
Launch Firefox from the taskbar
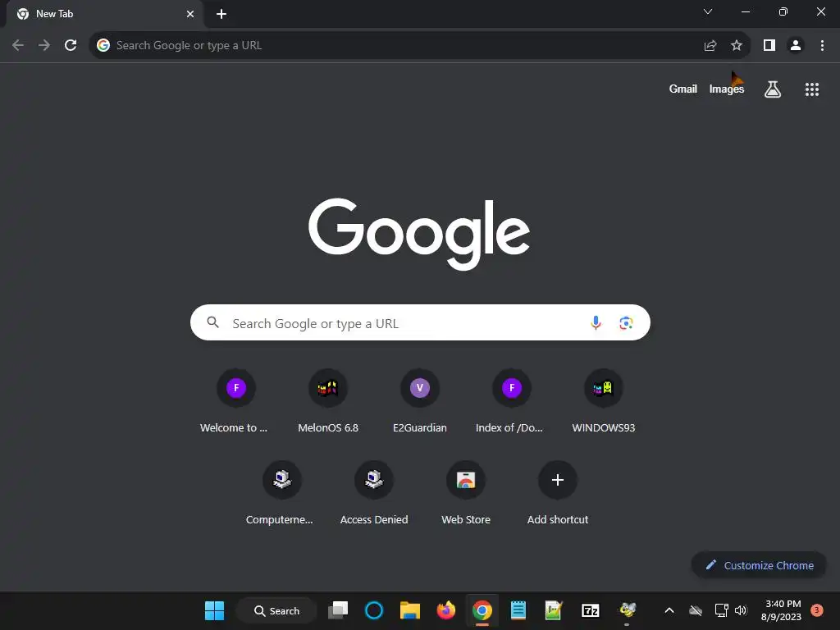pos(445,610)
